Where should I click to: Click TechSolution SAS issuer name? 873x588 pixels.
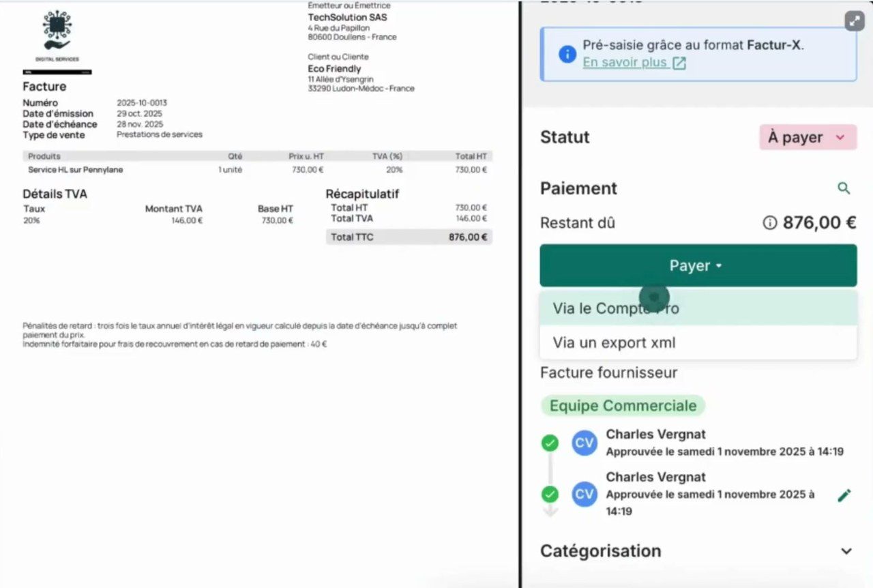pos(347,17)
